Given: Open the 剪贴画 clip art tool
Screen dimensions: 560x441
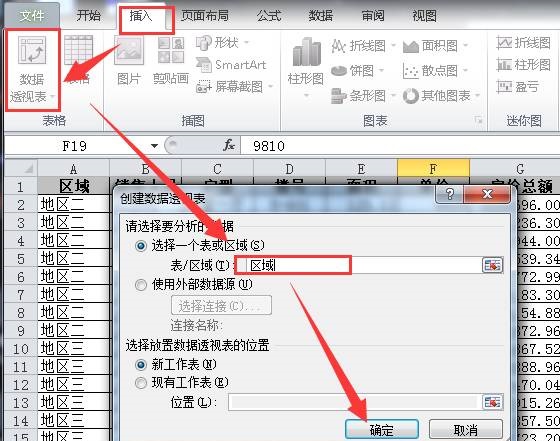Looking at the screenshot, I should pyautogui.click(x=171, y=61).
